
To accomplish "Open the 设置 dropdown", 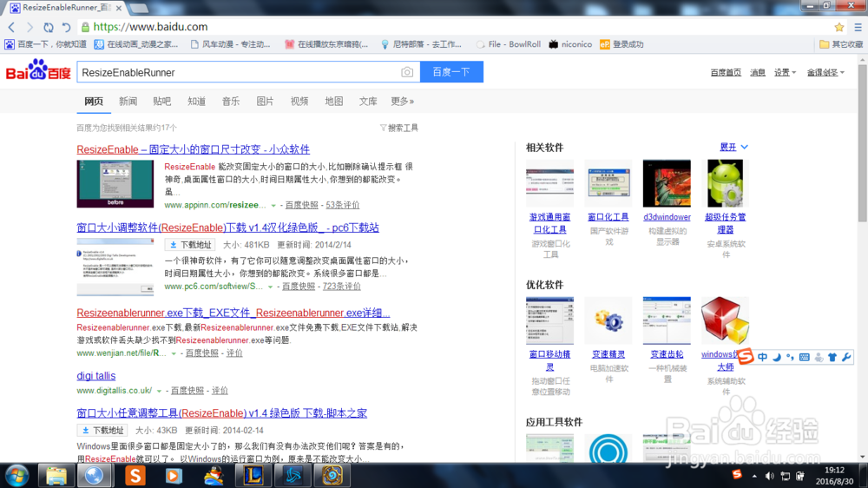I will [785, 73].
